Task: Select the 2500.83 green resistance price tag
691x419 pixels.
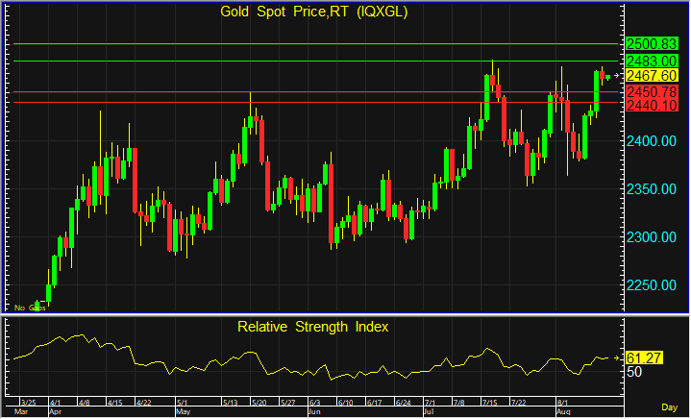Action: 652,44
